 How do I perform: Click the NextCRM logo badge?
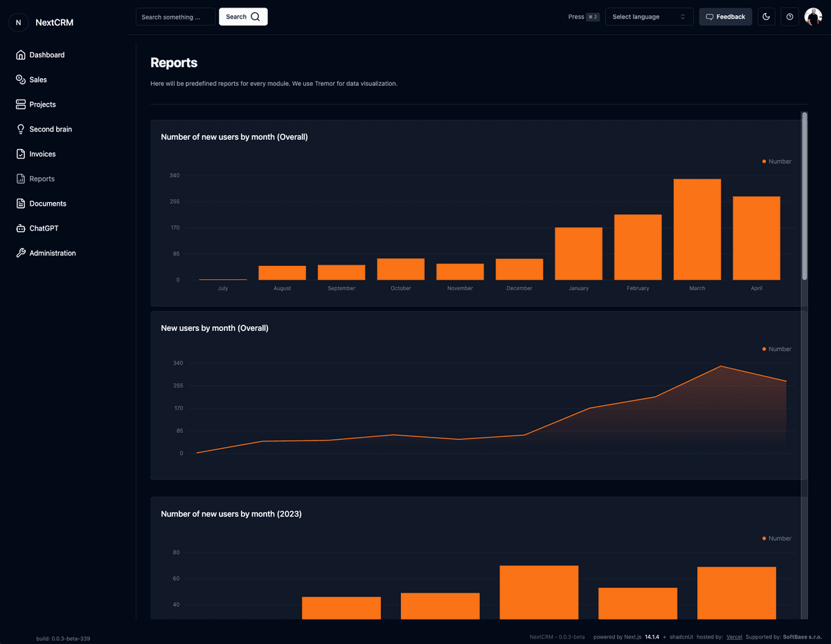tap(18, 22)
